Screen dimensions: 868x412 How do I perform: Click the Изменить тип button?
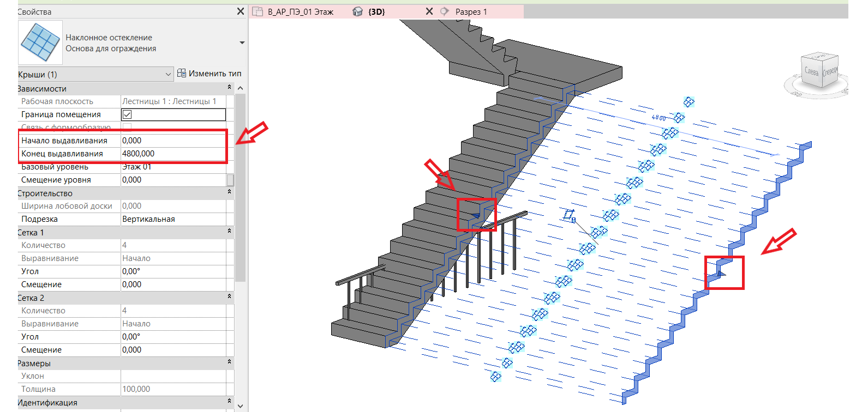point(209,73)
